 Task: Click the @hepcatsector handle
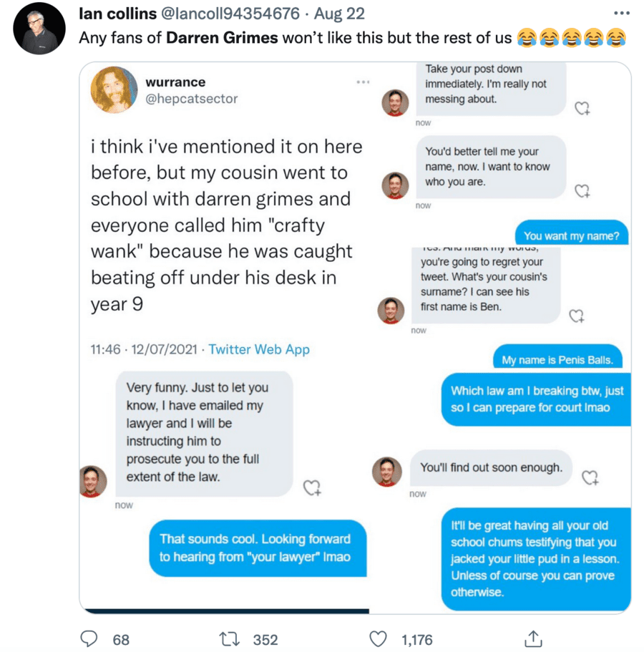pos(192,99)
